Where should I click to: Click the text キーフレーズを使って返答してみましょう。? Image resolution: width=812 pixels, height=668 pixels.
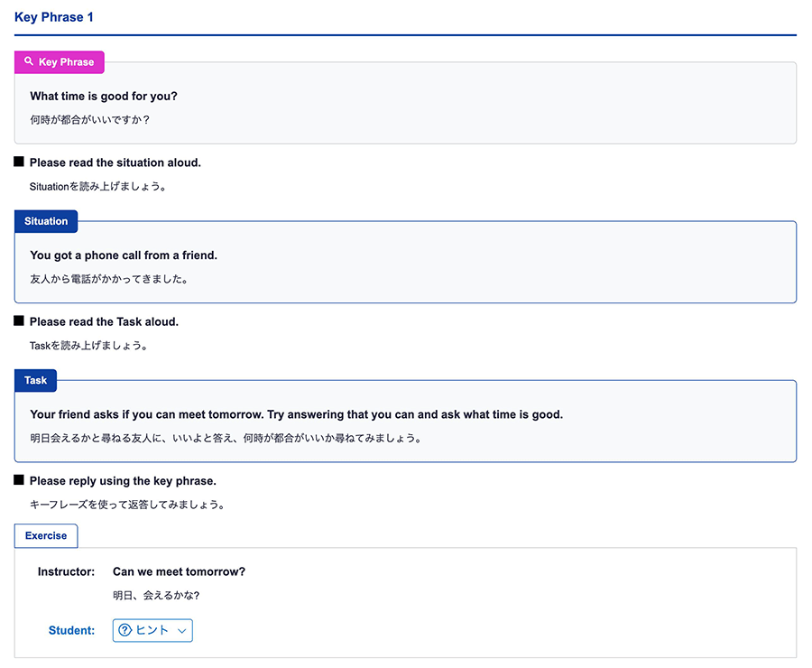(127, 505)
